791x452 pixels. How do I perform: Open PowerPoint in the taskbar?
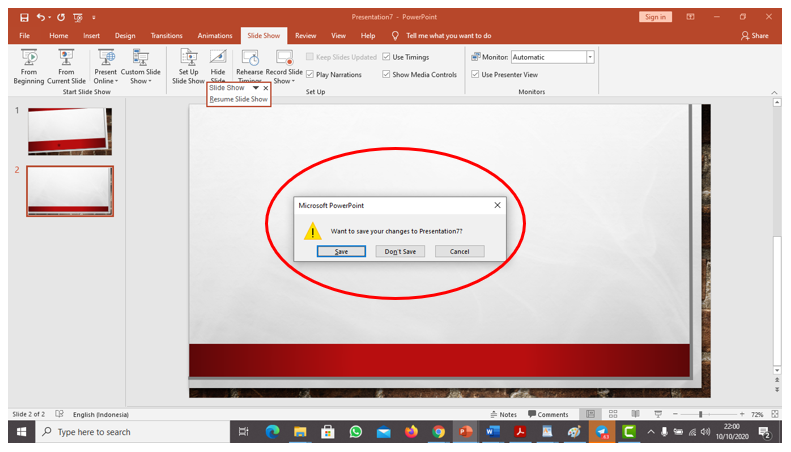tap(465, 432)
